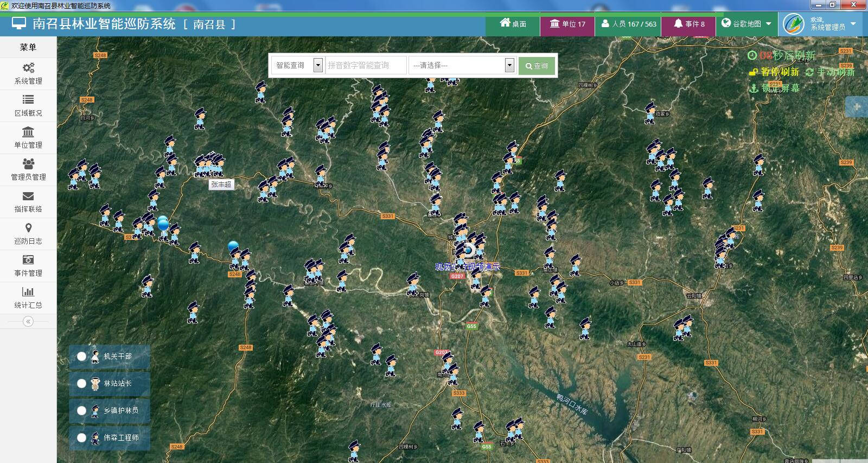868x463 pixels.
Task: Open 巡防日志 location pin icon
Action: 28,228
